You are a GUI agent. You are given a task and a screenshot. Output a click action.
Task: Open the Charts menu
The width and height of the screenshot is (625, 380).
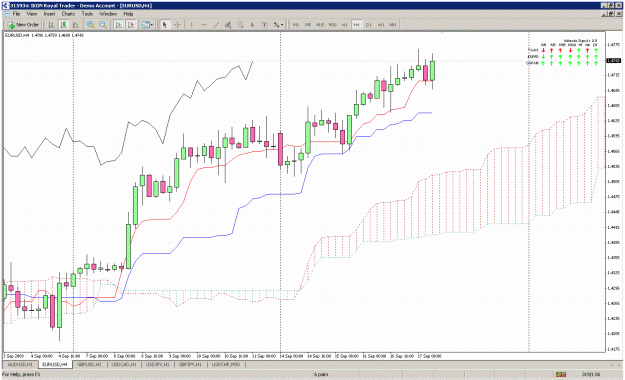click(68, 14)
